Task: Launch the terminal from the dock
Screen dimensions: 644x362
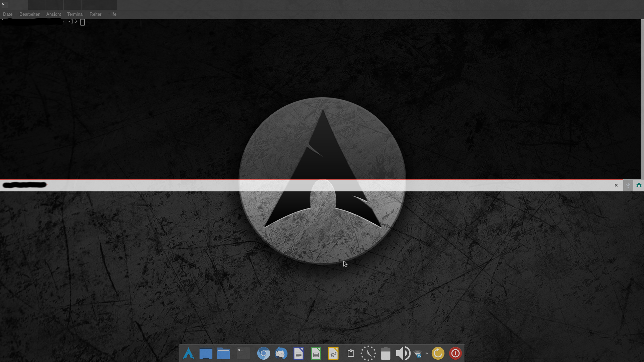Action: point(244,353)
